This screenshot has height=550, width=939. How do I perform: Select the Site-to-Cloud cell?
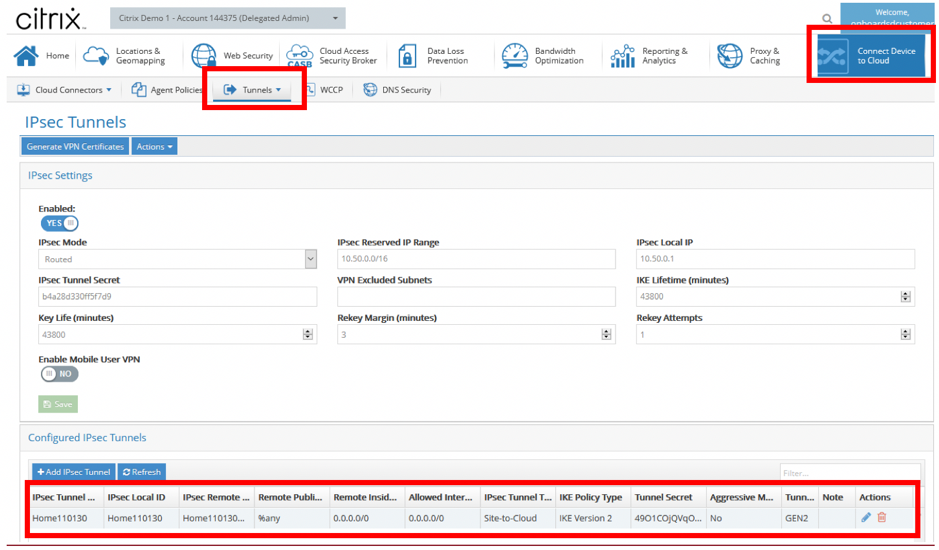coord(518,518)
